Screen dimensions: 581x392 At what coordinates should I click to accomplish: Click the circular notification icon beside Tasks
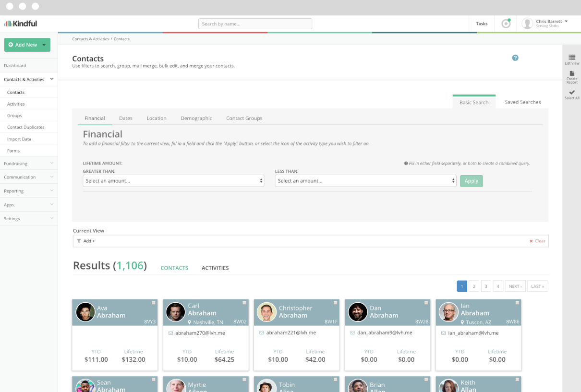(x=506, y=24)
